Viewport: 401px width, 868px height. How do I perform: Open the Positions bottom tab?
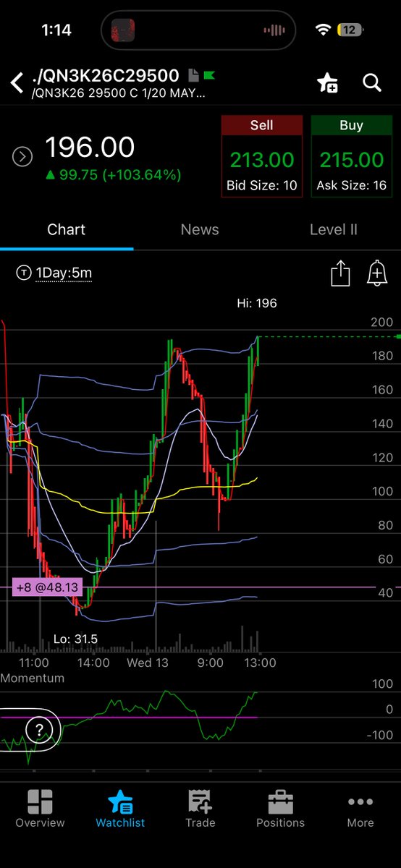[x=280, y=808]
